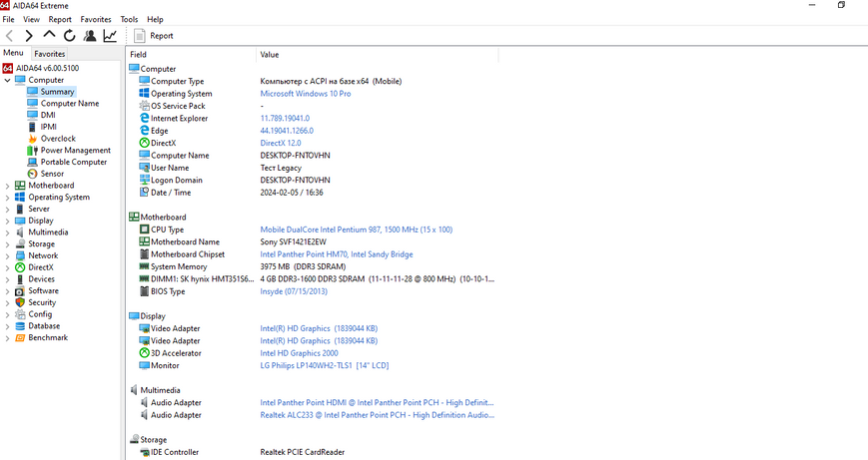Open the Mobile DualCore Intel Pentium 987 link
Image resolution: width=868 pixels, height=460 pixels.
click(357, 230)
